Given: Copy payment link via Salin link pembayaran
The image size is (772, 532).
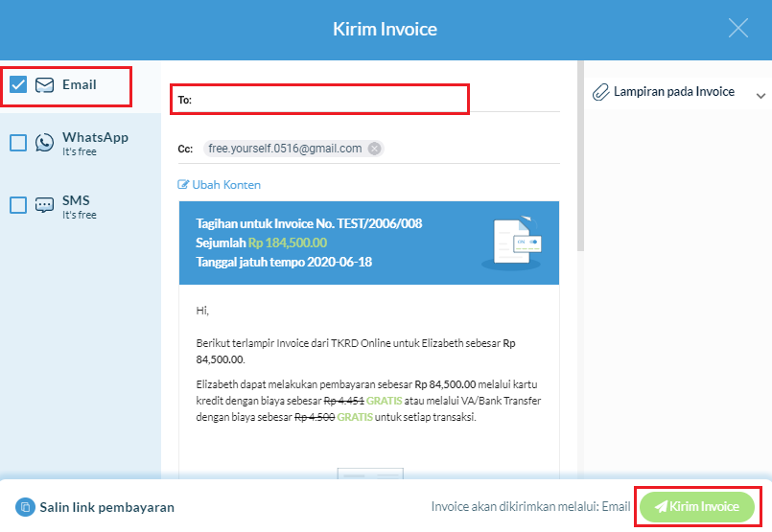Looking at the screenshot, I should pos(95,507).
